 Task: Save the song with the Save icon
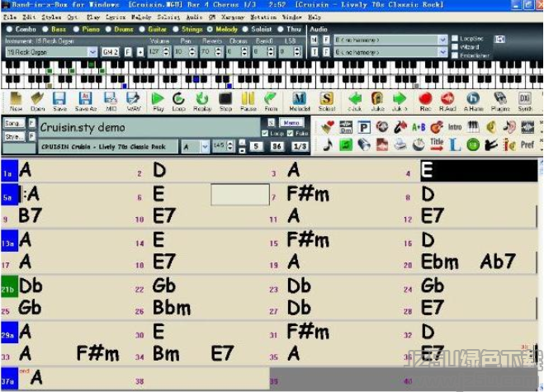coord(59,102)
